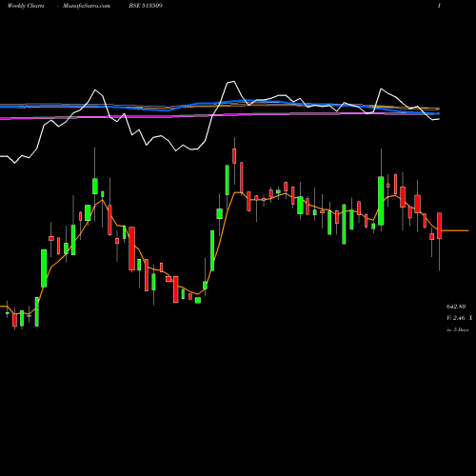
Task: Click the "MunafaSutra.com" label
Action: coord(87,6)
